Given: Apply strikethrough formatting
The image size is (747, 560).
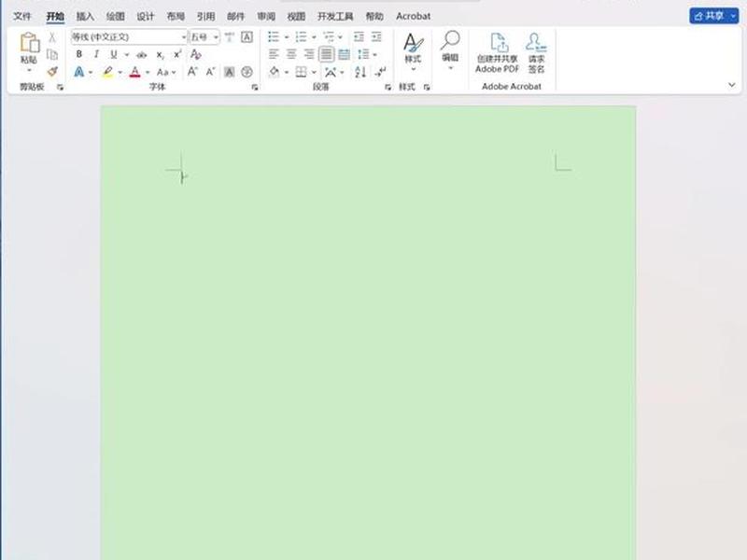Looking at the screenshot, I should tap(142, 55).
